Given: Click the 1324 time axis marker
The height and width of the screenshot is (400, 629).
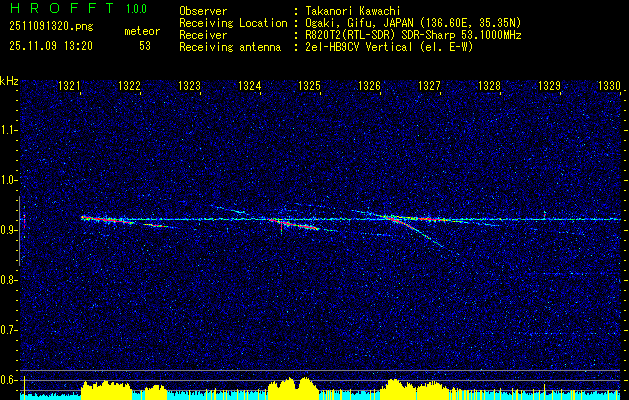Looking at the screenshot, I should (x=250, y=86).
